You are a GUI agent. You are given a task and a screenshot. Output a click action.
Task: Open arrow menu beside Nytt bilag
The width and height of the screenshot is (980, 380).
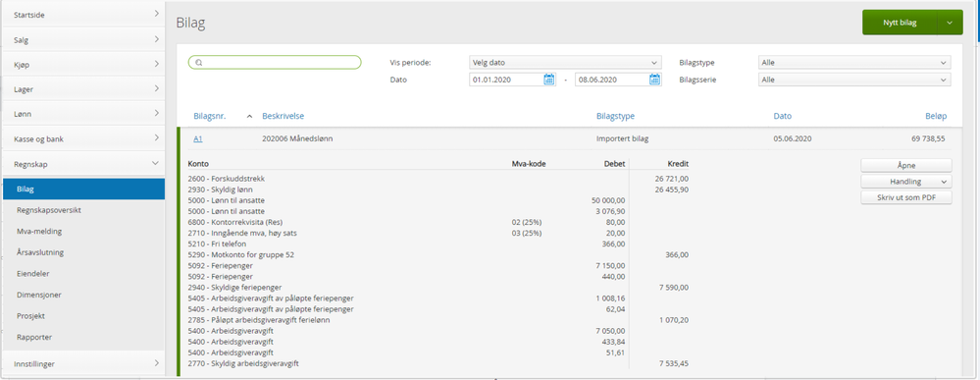(950, 23)
